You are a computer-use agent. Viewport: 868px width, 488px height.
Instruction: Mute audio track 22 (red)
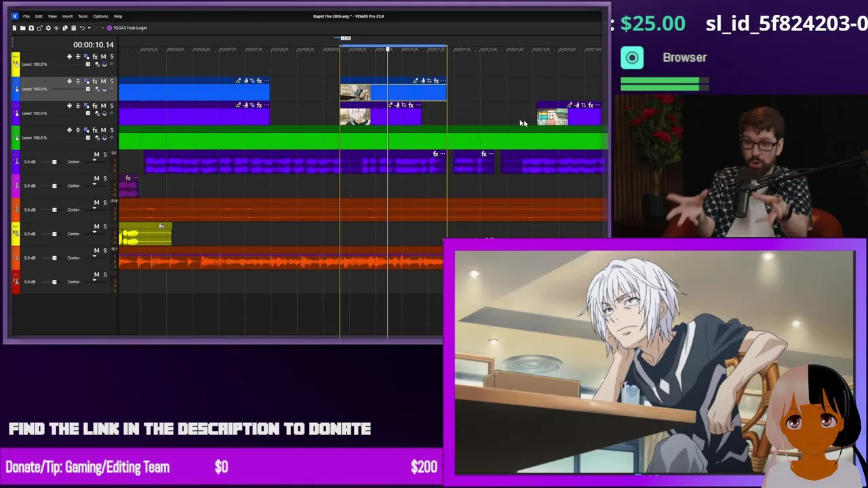[96, 274]
